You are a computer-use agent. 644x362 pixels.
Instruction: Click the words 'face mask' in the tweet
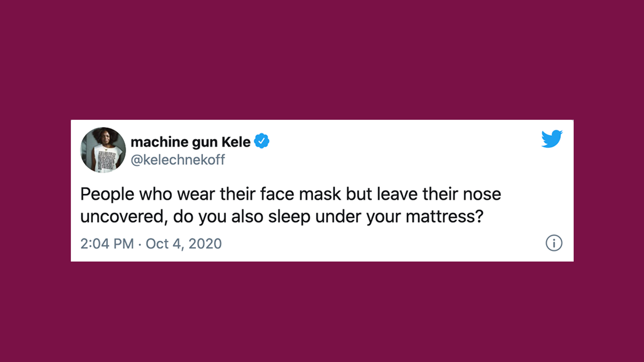click(301, 194)
